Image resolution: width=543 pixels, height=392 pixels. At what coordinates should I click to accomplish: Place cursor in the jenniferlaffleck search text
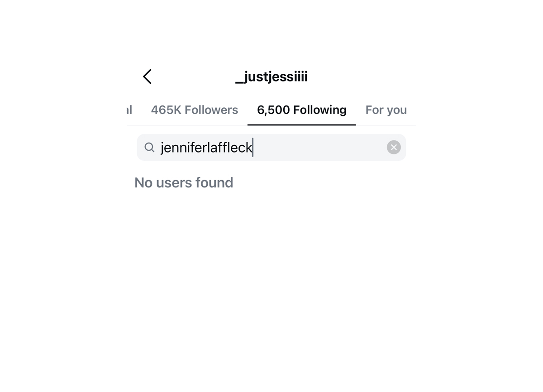point(206,148)
